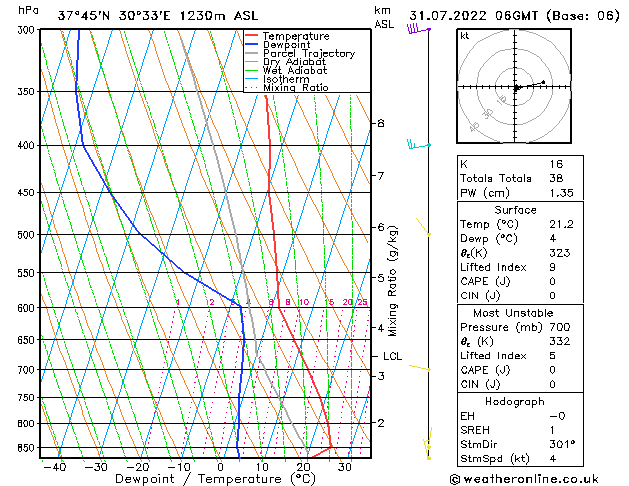
Task: Select the Parcel Trajectory legend entry
Action: (x=308, y=53)
